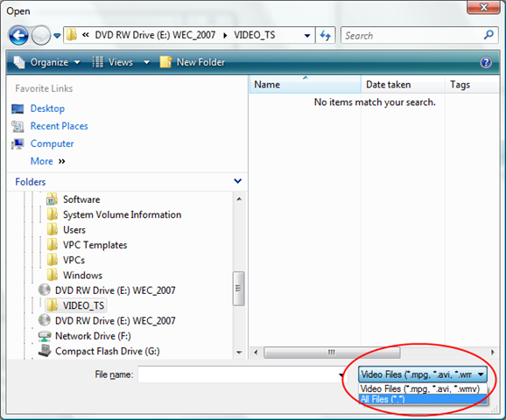Select Compact Flash Drive (G:) in tree

pyautogui.click(x=108, y=351)
